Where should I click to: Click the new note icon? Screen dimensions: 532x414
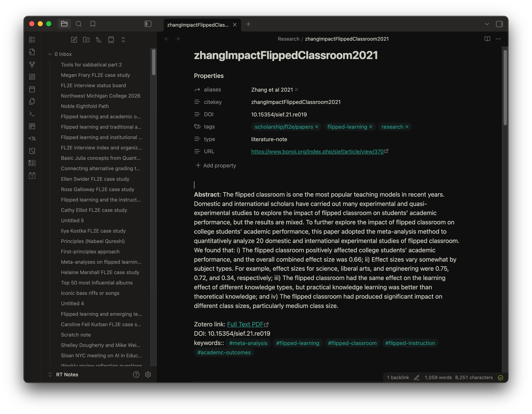(x=74, y=39)
